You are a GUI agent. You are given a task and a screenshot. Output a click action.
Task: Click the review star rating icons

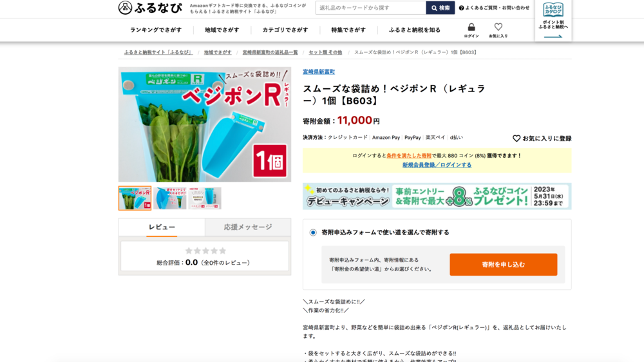coord(205,251)
